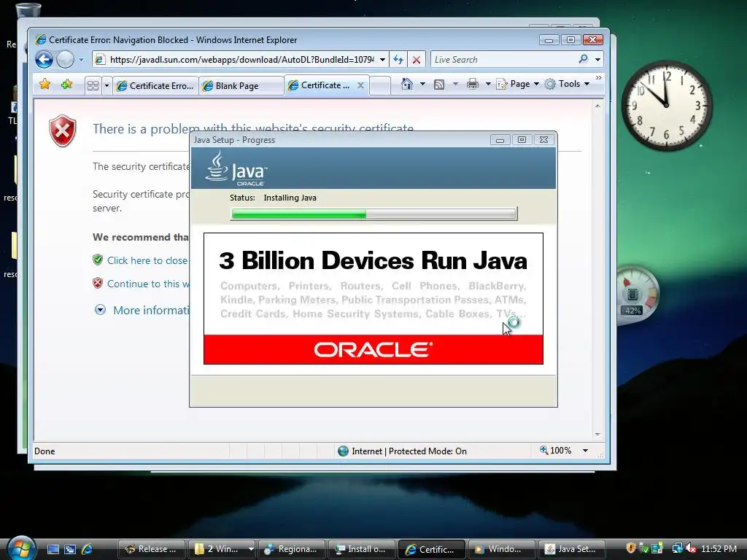747x560 pixels.
Task: Click the Add to Favorites icon
Action: pos(66,85)
